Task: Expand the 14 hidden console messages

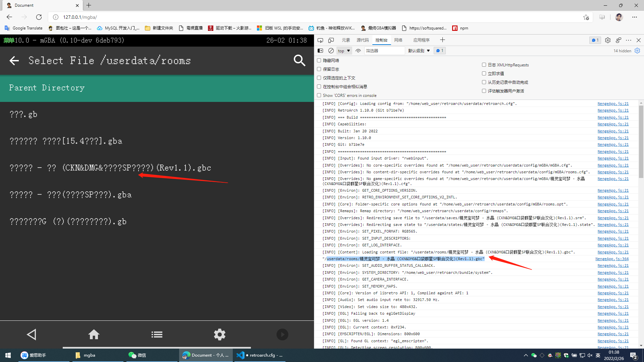Action: 623,51
